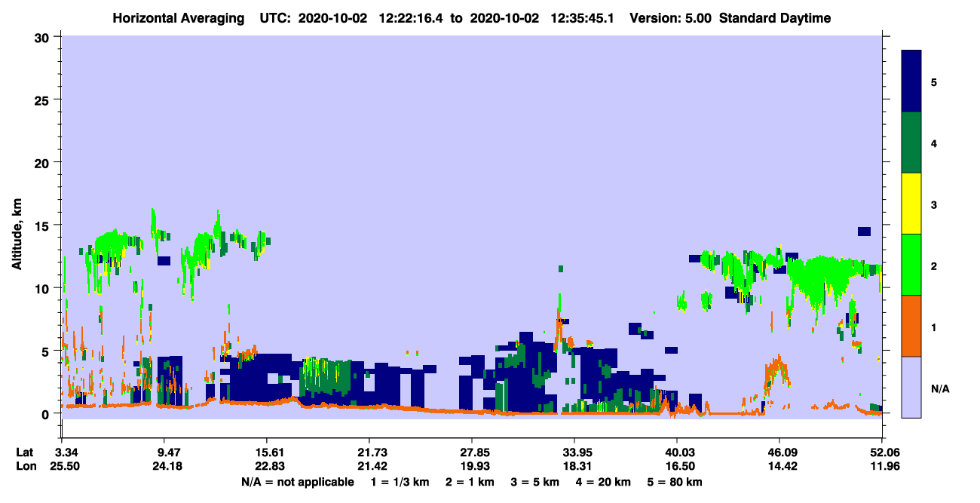Image resolution: width=980 pixels, height=503 pixels.
Task: Click the color bar label '5'
Action: tap(934, 81)
